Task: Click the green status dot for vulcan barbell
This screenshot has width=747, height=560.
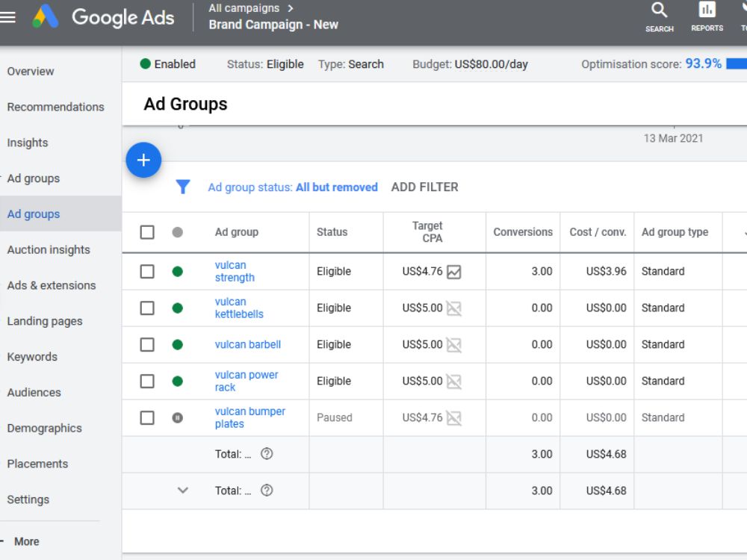Action: pyautogui.click(x=177, y=344)
